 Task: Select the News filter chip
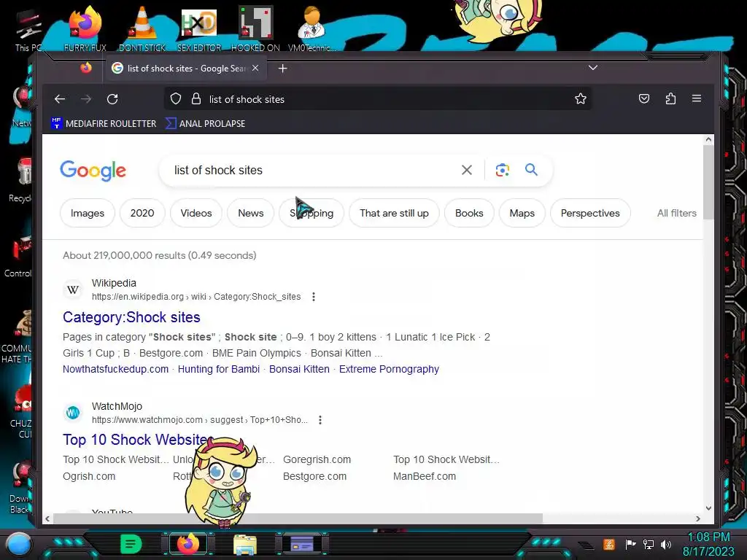coord(251,214)
